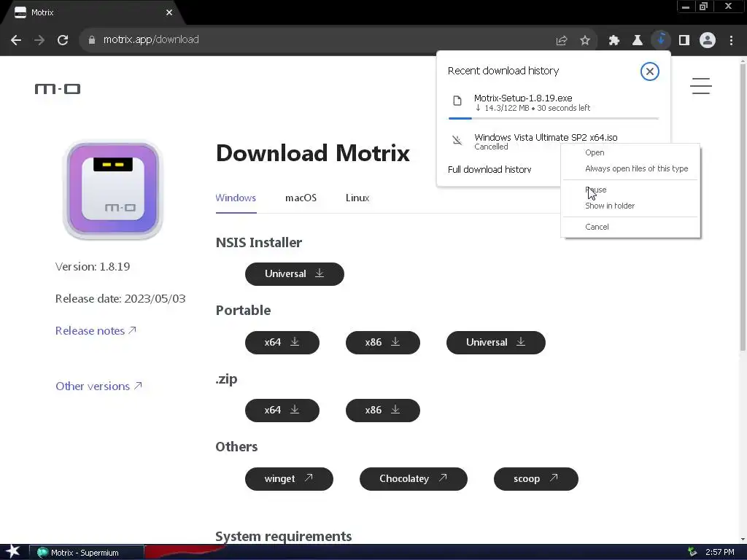The height and width of the screenshot is (560, 747).
Task: Download the Portable x86 build
Action: [382, 343]
